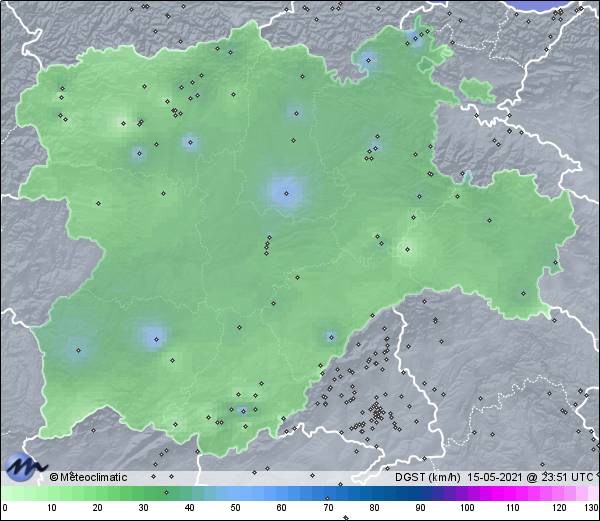This screenshot has height=521, width=600.
Task: Click the scale value 50
Action: point(236,508)
